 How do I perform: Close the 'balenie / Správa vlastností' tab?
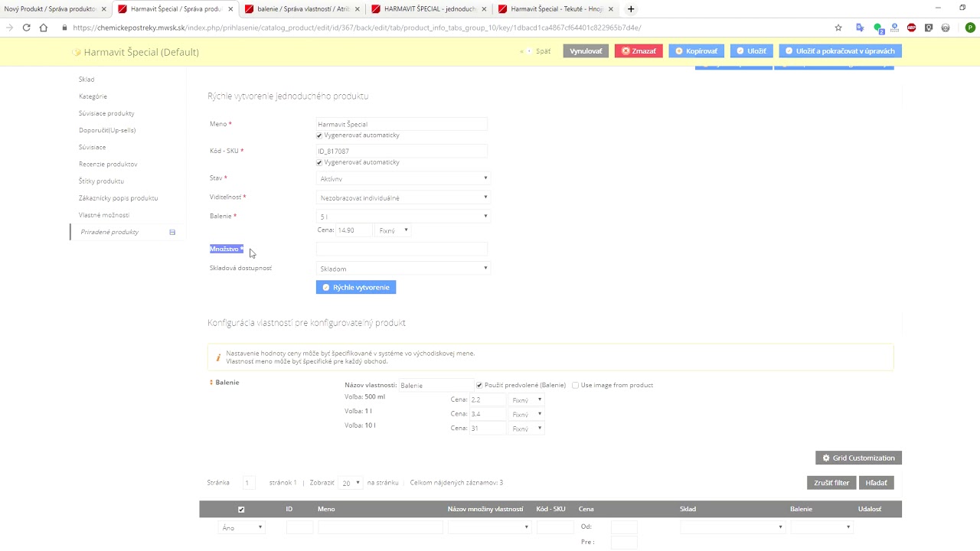click(x=357, y=9)
